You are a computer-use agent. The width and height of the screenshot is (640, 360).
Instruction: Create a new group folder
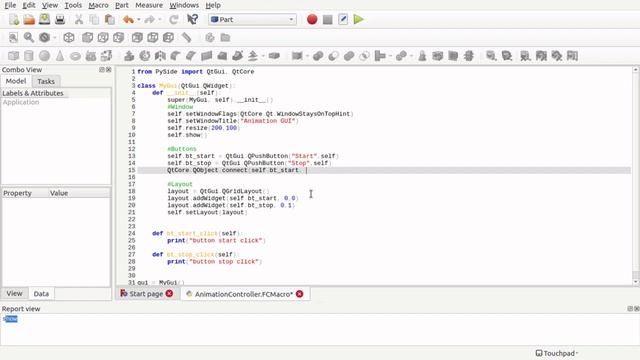[x=225, y=38]
